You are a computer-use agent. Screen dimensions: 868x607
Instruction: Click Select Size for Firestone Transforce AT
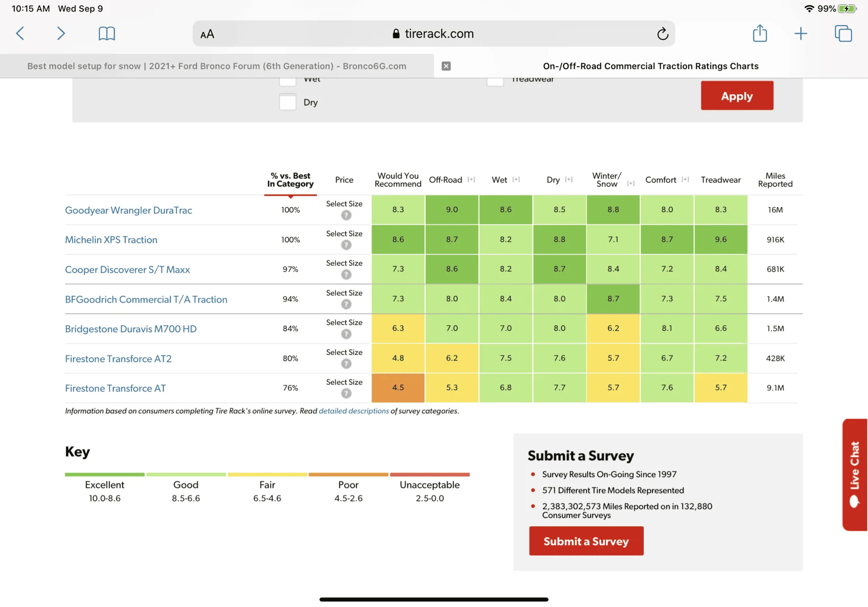(x=344, y=382)
